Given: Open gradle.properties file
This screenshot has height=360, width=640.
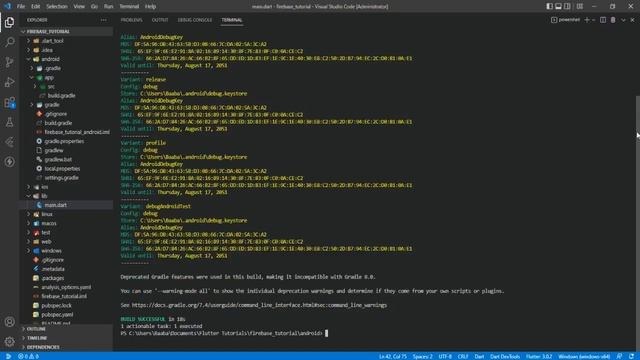Looking at the screenshot, I should tap(66, 141).
